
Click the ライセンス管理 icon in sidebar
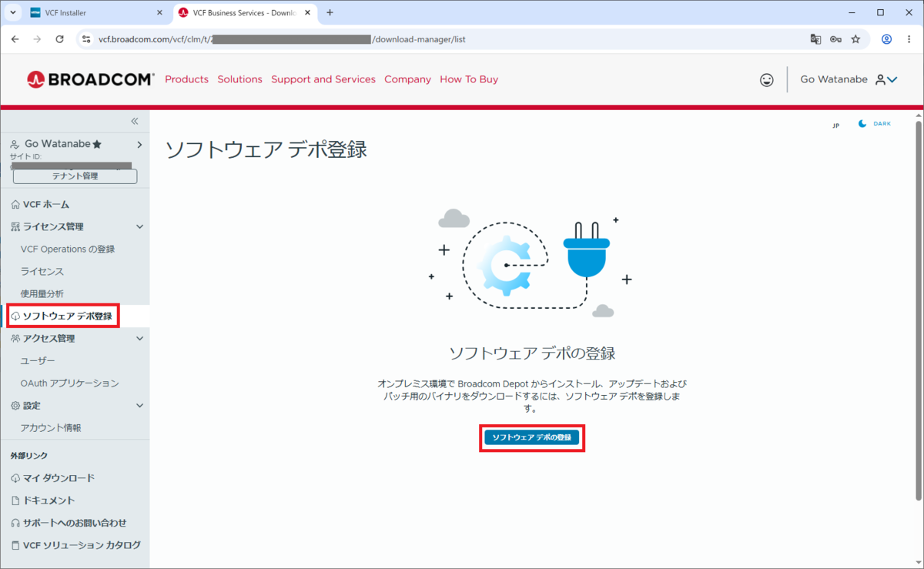tap(15, 226)
